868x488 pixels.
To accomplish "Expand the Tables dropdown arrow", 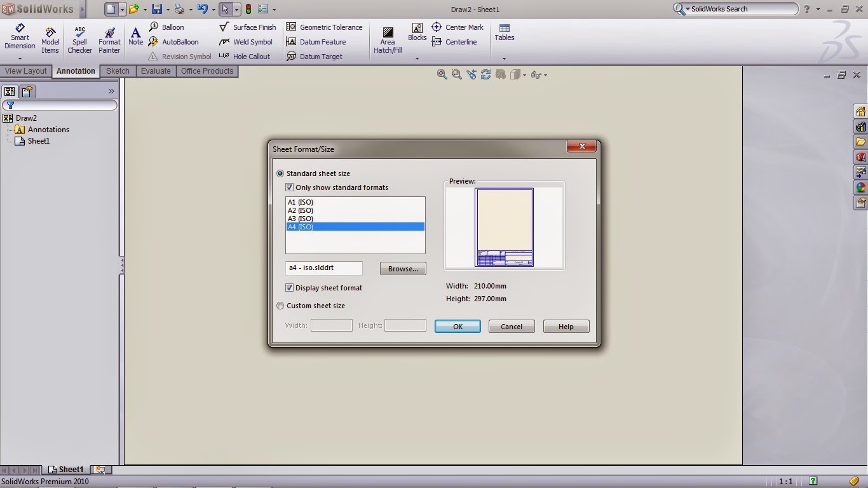I will coord(504,58).
